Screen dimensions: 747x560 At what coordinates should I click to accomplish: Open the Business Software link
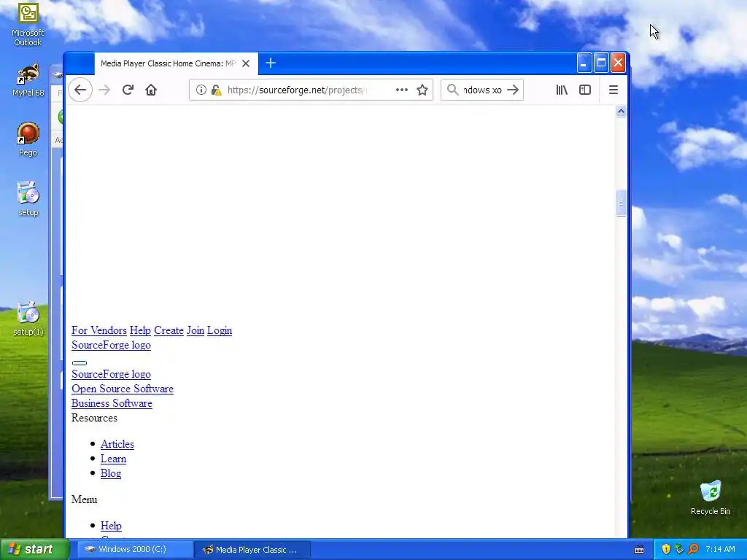tap(112, 403)
